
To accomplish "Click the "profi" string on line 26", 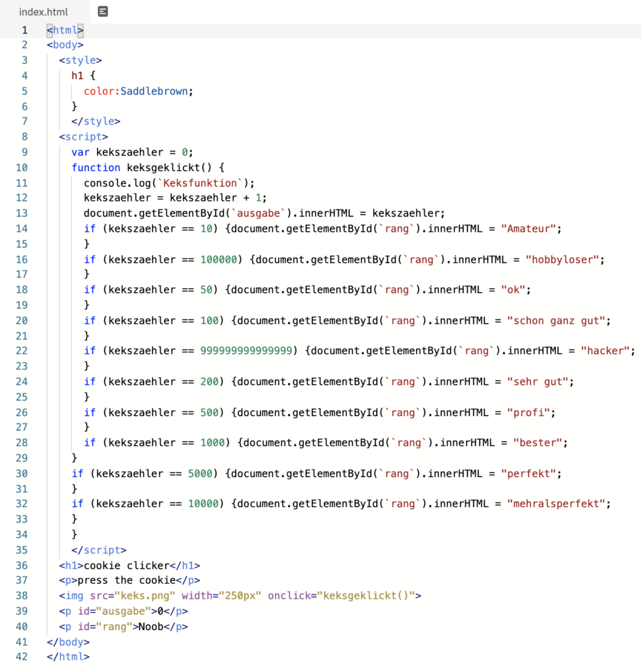I will pyautogui.click(x=528, y=412).
